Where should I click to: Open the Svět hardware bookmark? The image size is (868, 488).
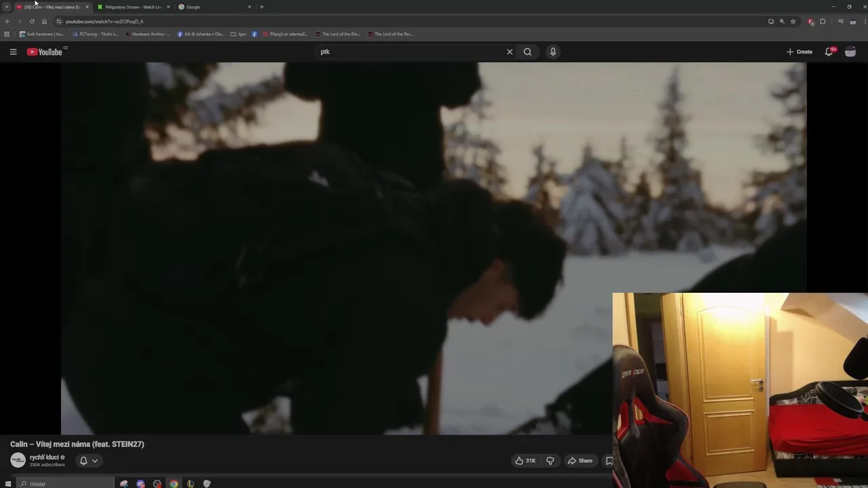point(41,34)
